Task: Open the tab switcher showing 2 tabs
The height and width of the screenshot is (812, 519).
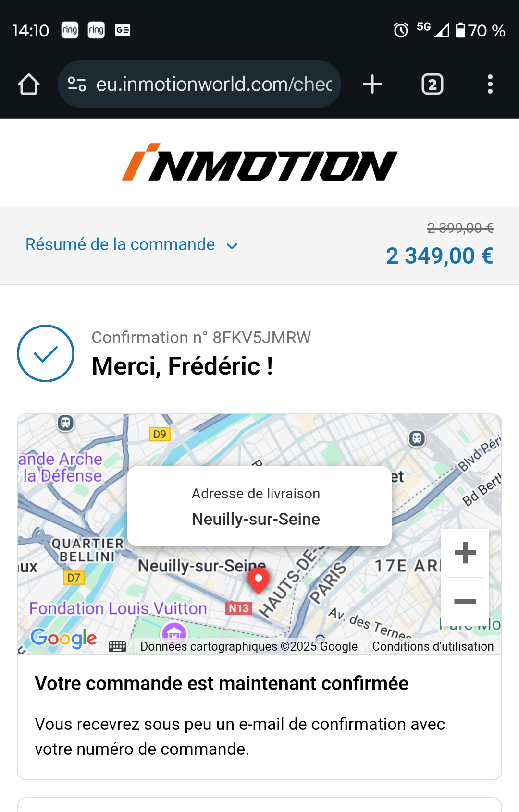Action: pos(432,84)
